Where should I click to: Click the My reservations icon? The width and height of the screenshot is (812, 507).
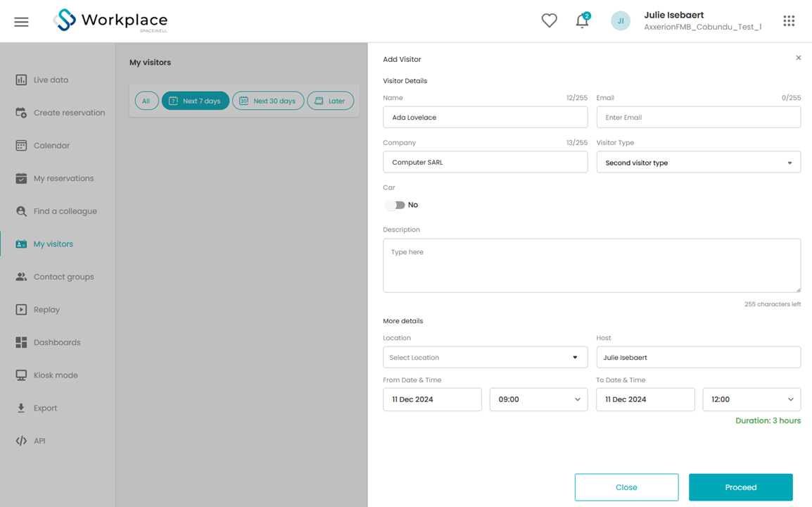tap(21, 178)
